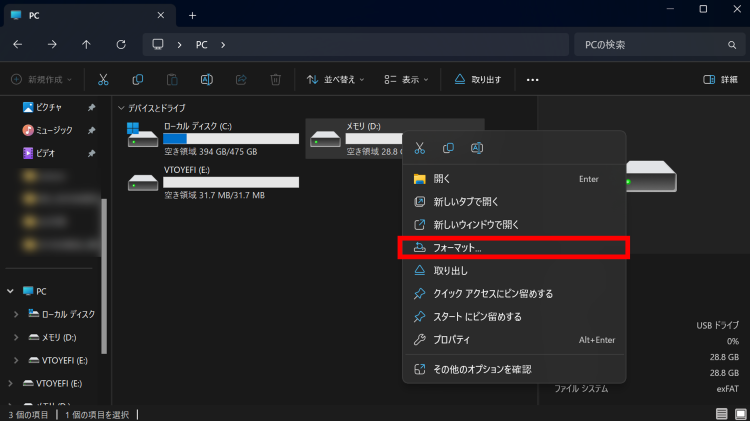Viewport: 750px width, 421px height.
Task: Click the toolbar Rename icon
Action: pos(207,79)
